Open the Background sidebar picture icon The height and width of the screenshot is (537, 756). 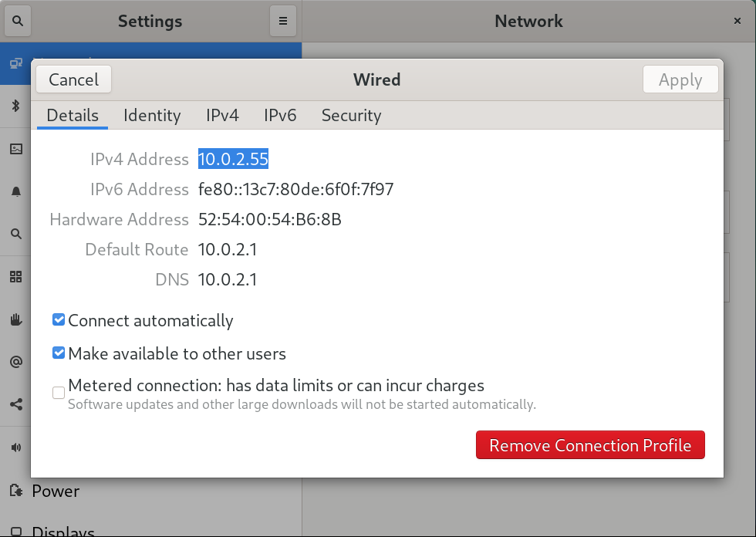point(16,149)
